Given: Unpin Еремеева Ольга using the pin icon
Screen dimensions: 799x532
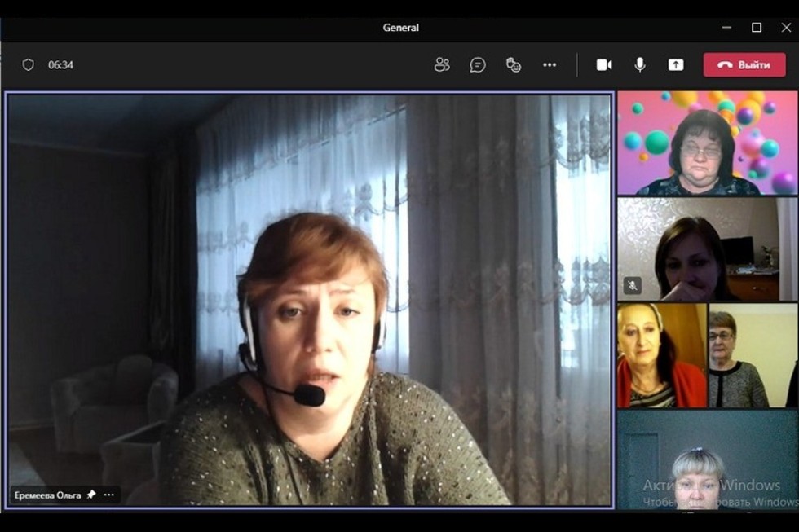Looking at the screenshot, I should (x=91, y=495).
